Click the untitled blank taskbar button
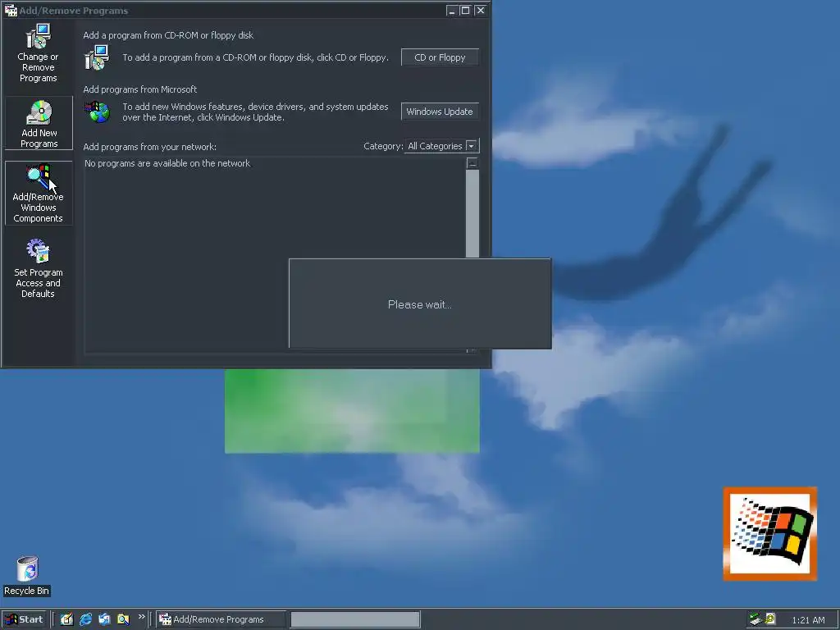This screenshot has height=630, width=840. pyautogui.click(x=355, y=619)
